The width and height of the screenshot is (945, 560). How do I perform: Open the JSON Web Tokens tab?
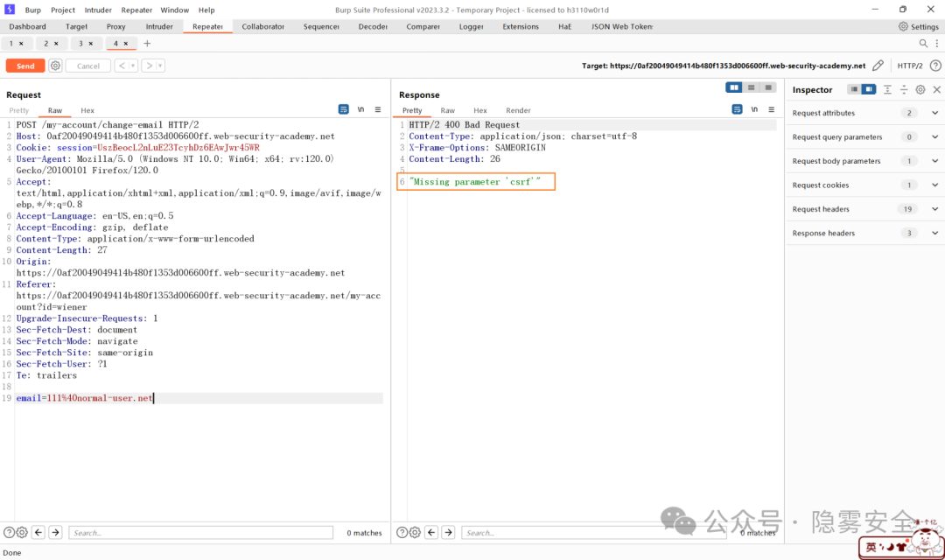622,26
